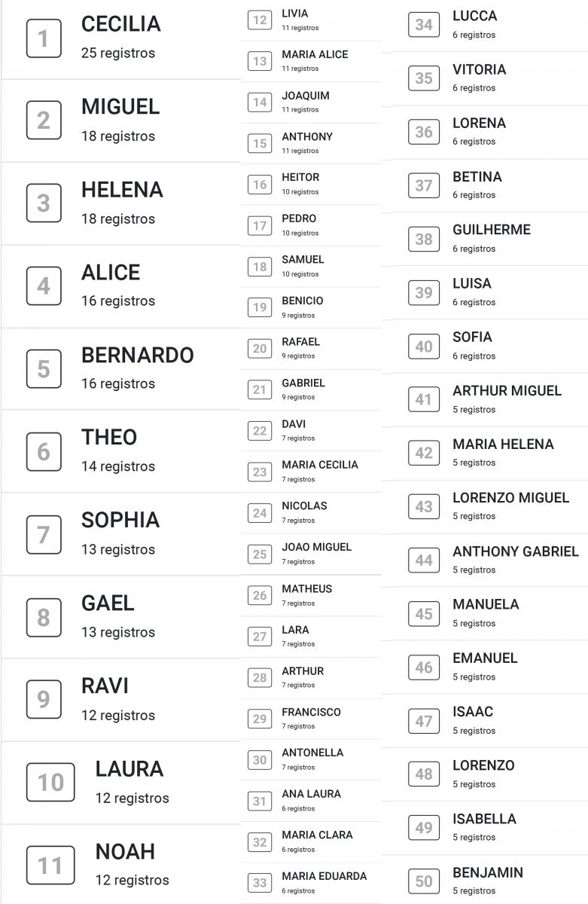Select the HELENA row with 18 registros
The height and width of the screenshot is (904, 588).
click(x=120, y=203)
